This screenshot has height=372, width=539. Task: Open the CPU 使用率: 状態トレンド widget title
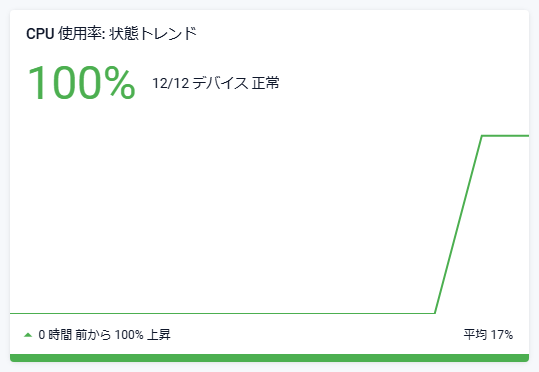pos(111,34)
